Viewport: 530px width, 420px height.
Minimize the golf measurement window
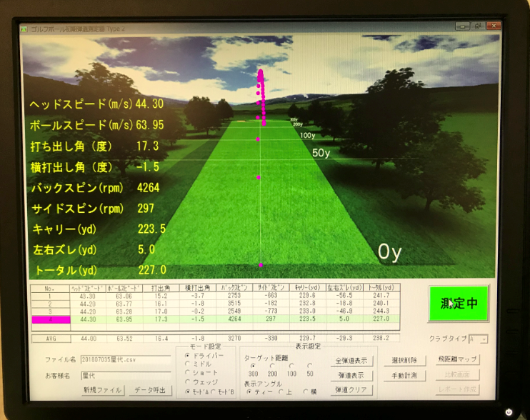462,26
